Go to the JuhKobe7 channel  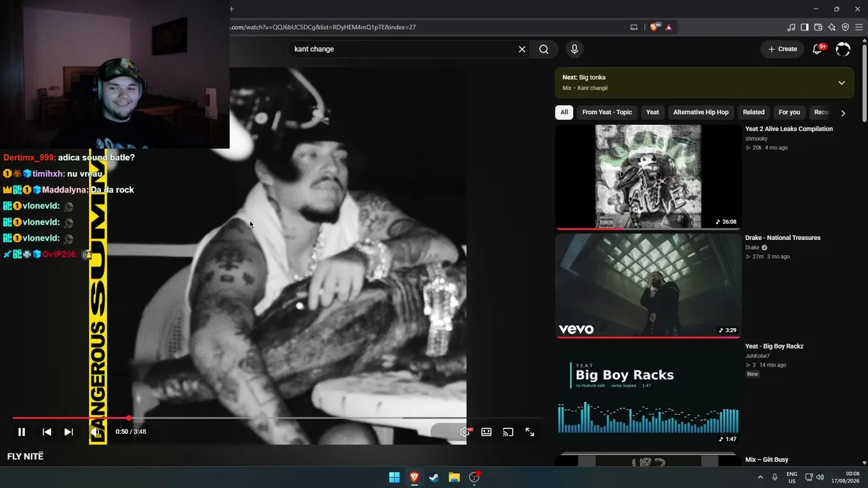click(757, 356)
